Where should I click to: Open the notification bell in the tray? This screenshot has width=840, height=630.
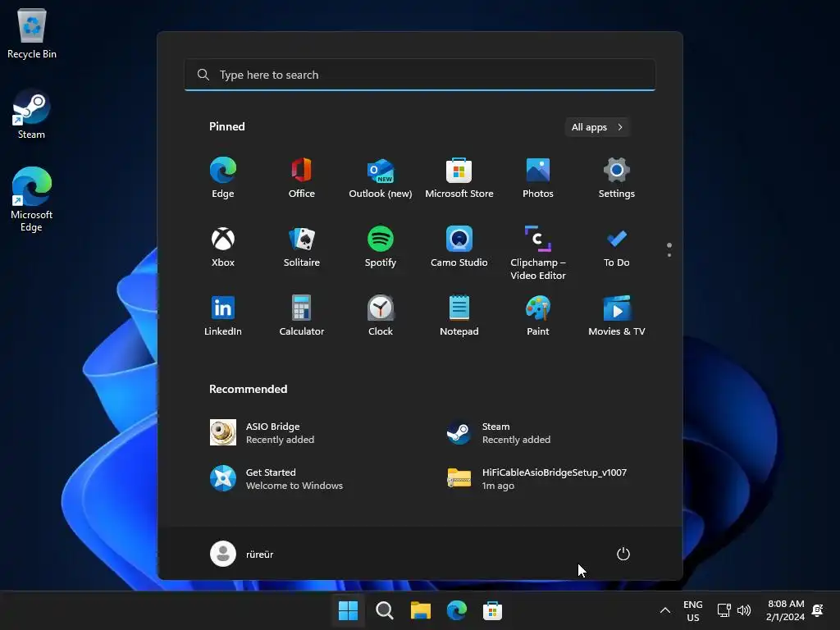click(818, 610)
